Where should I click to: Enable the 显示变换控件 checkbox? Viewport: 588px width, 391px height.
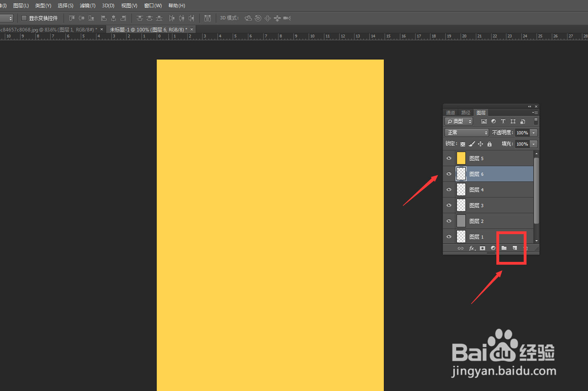click(x=24, y=18)
